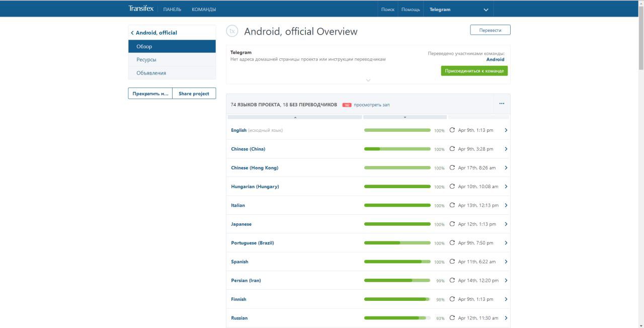Open Japanese row right chevron
This screenshot has height=328, width=644.
tap(506, 224)
